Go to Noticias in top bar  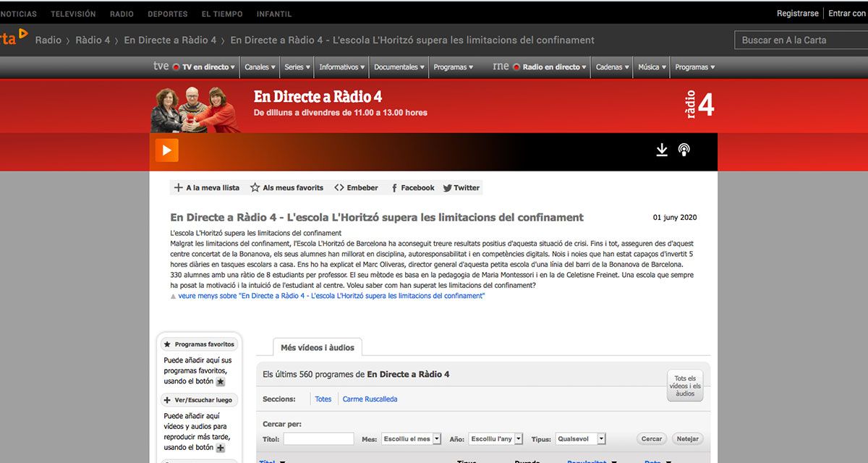(x=18, y=14)
